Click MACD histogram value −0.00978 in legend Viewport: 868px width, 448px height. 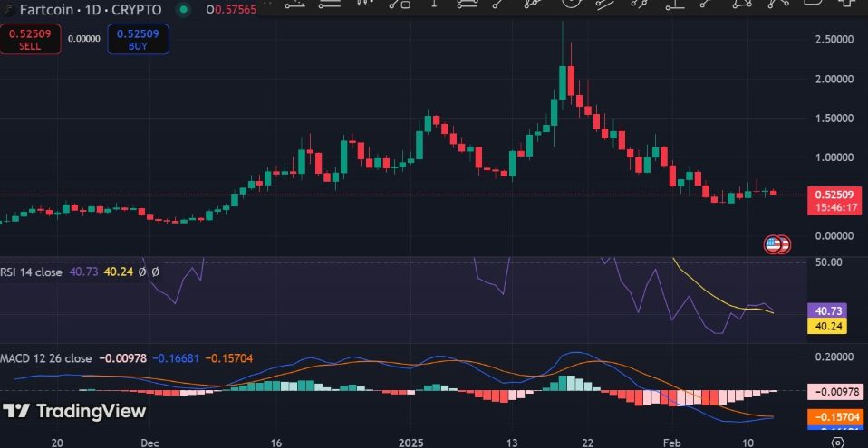pos(123,358)
